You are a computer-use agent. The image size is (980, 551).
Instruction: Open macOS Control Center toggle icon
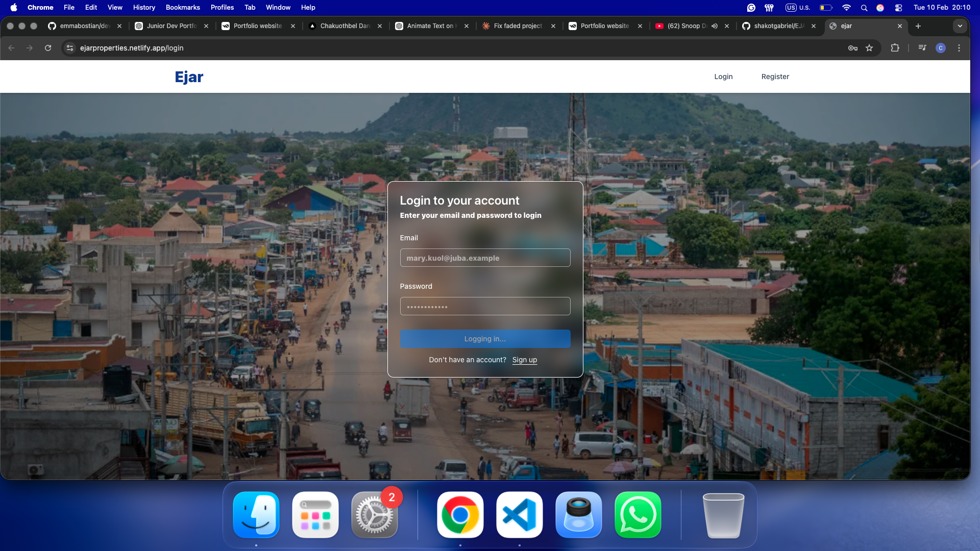click(x=898, y=8)
